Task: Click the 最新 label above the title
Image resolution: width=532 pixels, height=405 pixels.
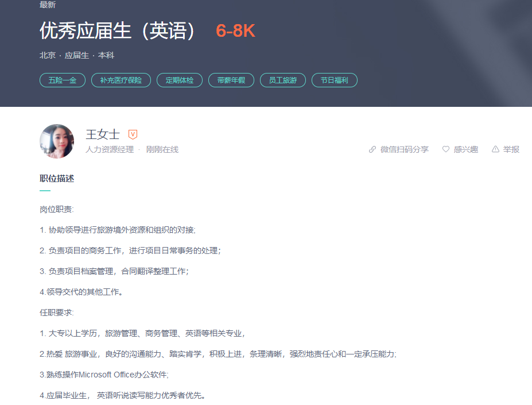Action: pyautogui.click(x=48, y=5)
